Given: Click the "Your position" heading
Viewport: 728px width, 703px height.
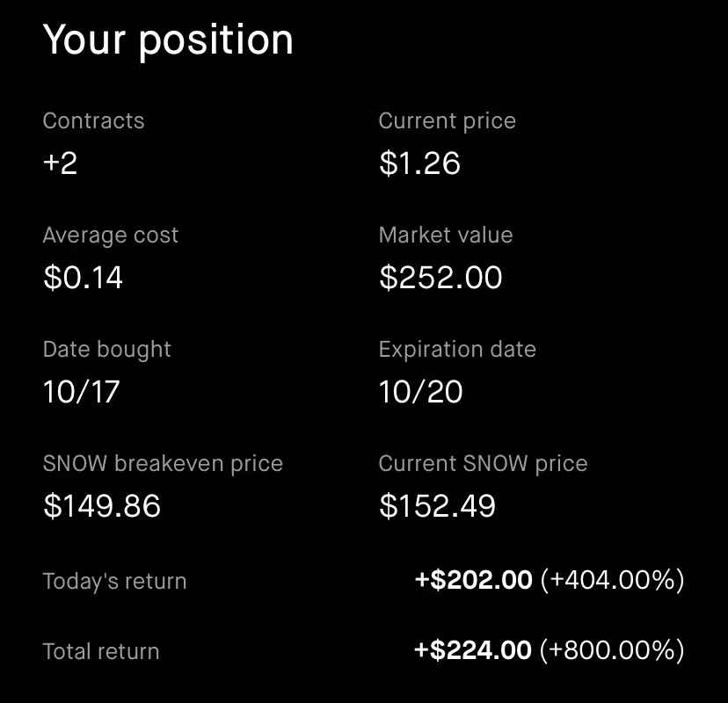Looking at the screenshot, I should (168, 40).
